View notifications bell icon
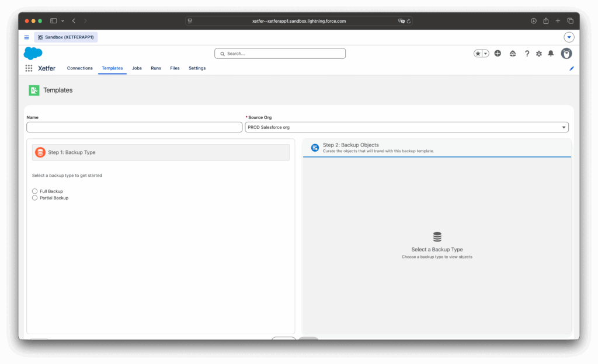The width and height of the screenshot is (598, 364). [551, 54]
